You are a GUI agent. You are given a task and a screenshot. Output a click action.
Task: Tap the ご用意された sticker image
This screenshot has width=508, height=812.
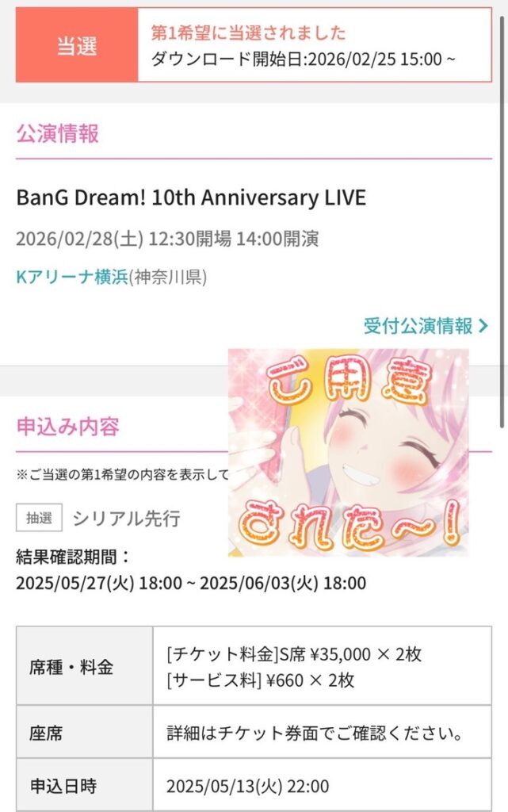click(x=348, y=453)
